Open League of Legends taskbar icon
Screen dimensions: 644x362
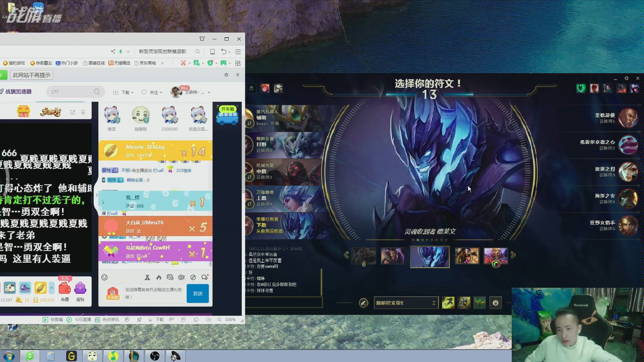click(134, 356)
